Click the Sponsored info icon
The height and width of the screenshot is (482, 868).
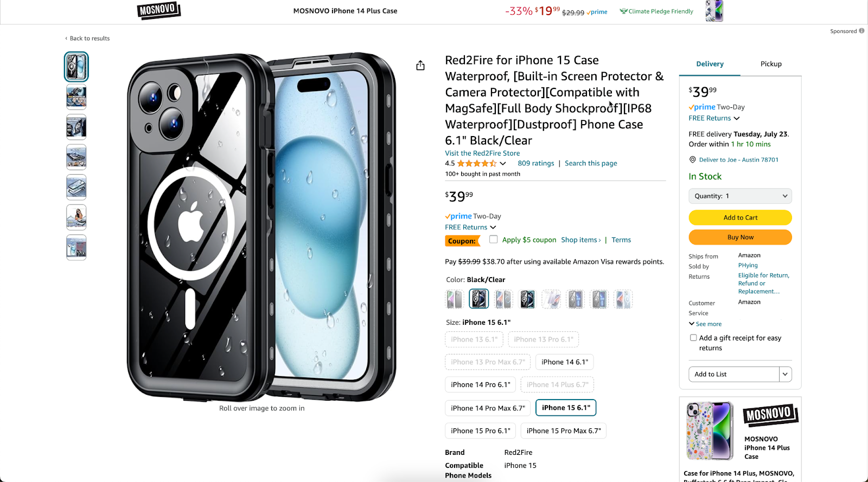pyautogui.click(x=861, y=31)
